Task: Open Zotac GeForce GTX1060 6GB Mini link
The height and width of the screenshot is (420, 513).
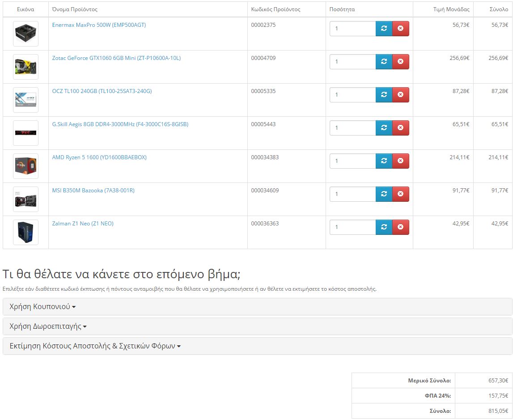Action: click(x=116, y=58)
